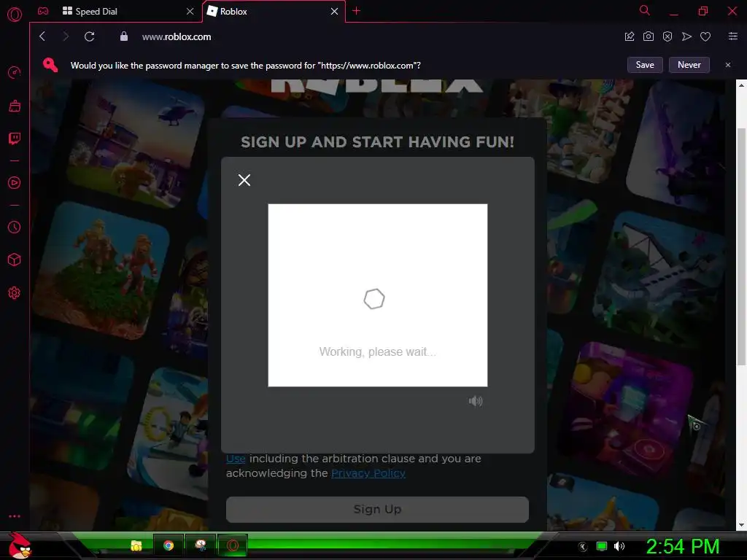This screenshot has height=560, width=747.
Task: Open the Opera GX menu logo
Action: (x=15, y=15)
